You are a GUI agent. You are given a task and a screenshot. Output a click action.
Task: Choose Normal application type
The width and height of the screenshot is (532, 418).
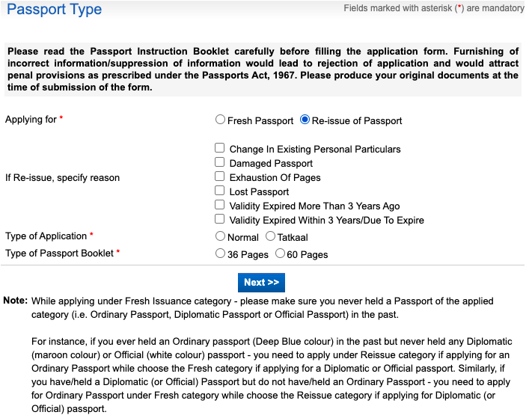click(220, 236)
